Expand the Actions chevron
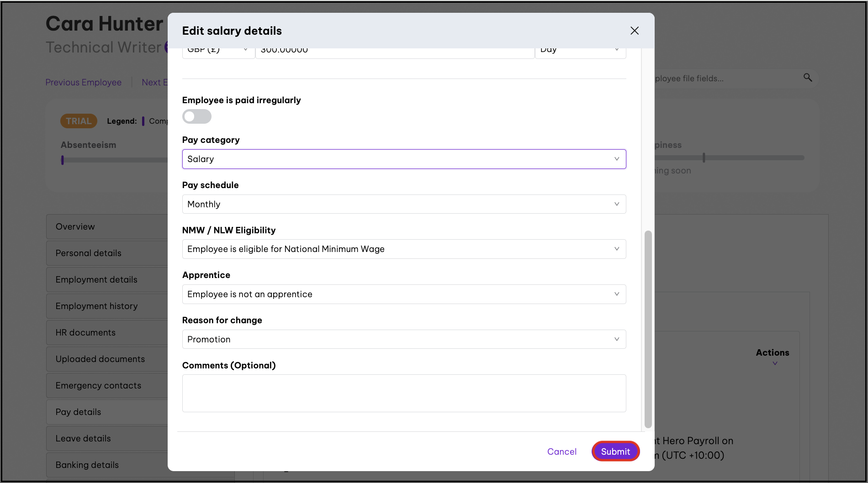This screenshot has width=868, height=483. coord(775,363)
